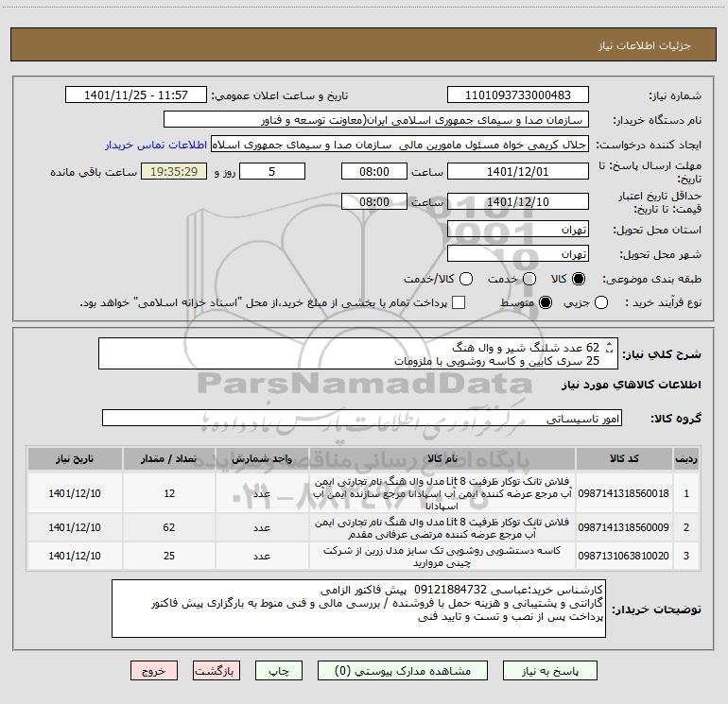This screenshot has height=704, width=728.
Task: Click the بازگشت back button
Action: click(x=217, y=671)
